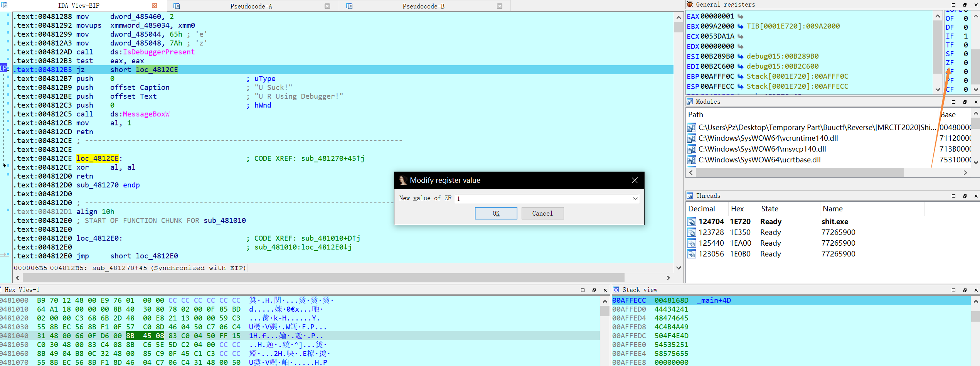Click OK in Modify register value dialog

(x=496, y=213)
